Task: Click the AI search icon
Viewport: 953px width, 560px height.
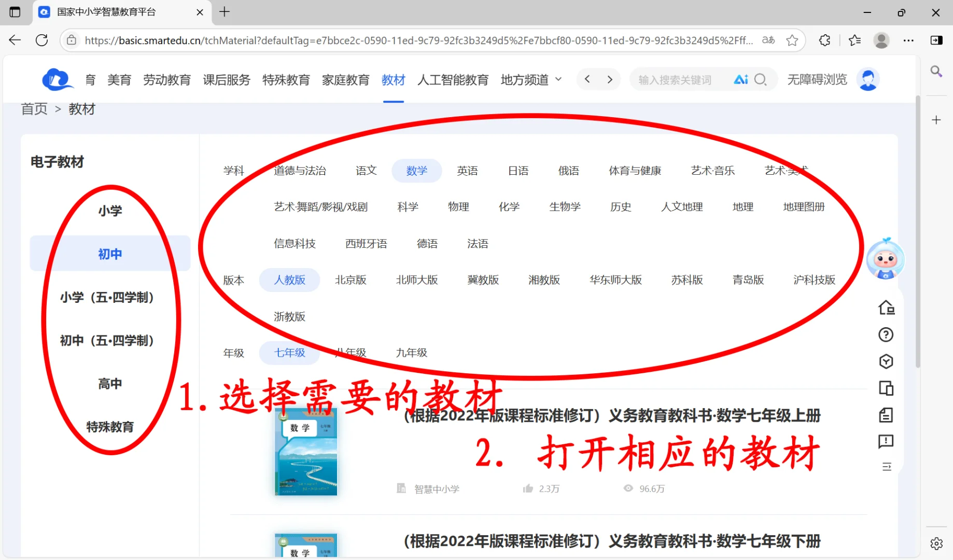Action: (x=740, y=79)
